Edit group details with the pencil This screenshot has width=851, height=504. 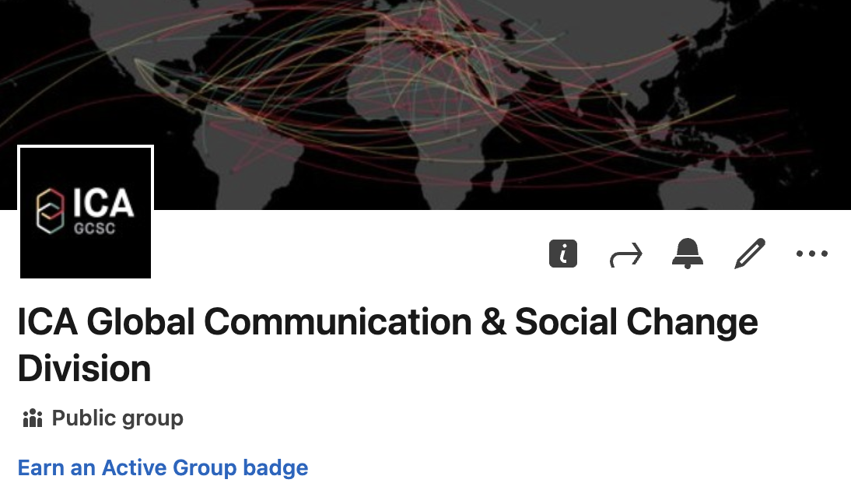pos(750,254)
